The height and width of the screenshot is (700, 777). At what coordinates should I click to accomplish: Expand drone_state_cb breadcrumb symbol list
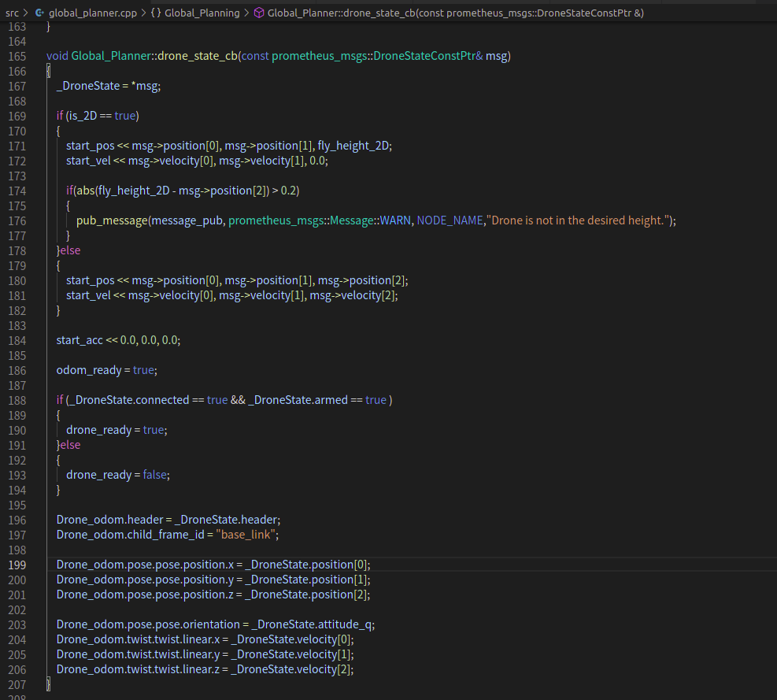pos(455,13)
